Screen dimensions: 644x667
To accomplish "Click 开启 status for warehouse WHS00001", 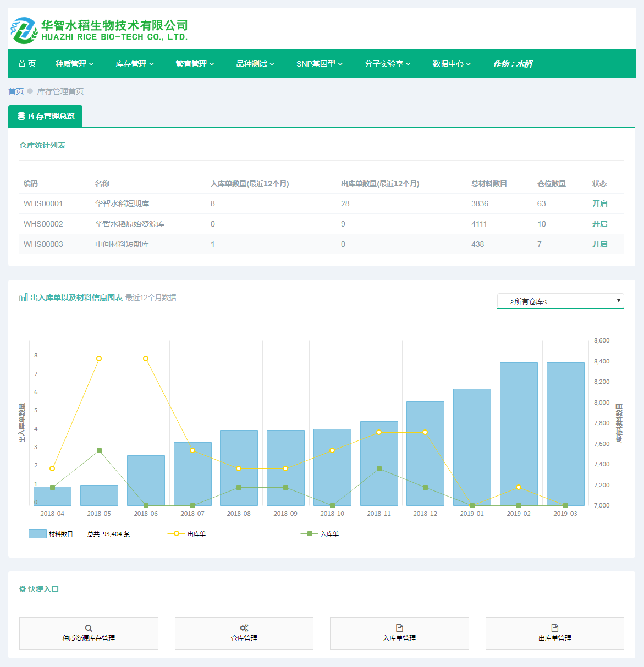I will (599, 203).
